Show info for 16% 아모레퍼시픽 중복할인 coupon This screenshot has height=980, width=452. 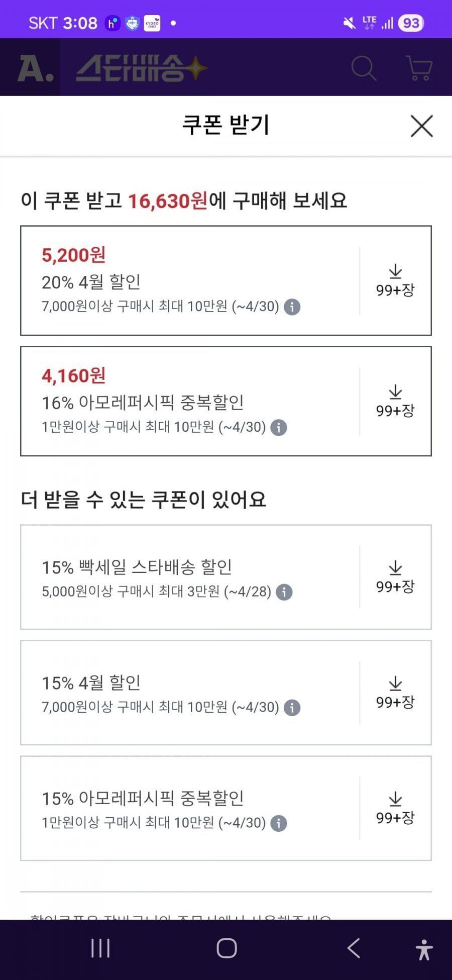coord(279,427)
